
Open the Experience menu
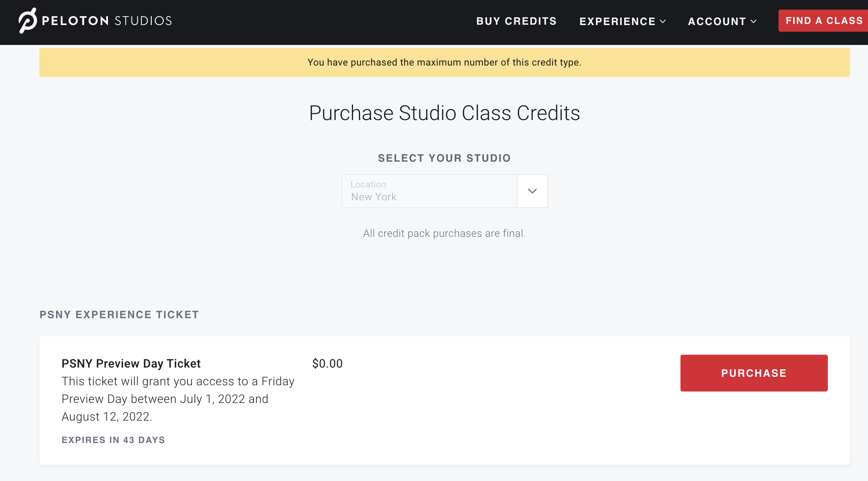617,21
